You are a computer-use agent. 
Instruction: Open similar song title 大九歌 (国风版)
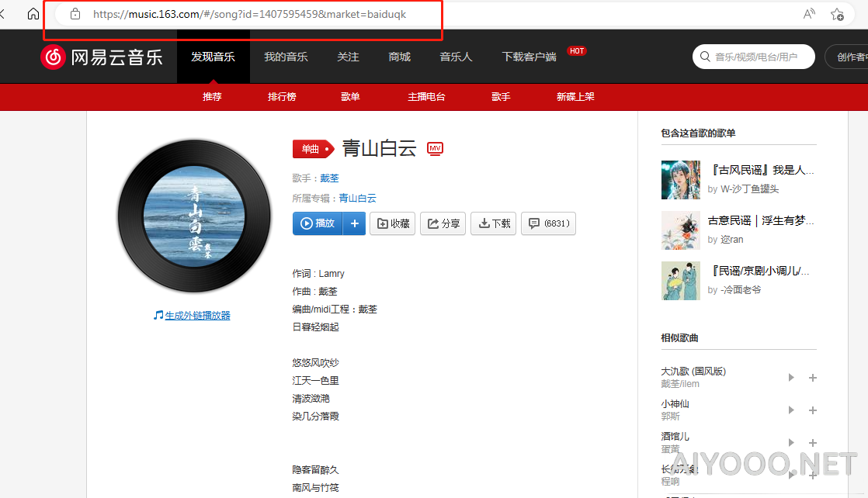click(x=693, y=372)
